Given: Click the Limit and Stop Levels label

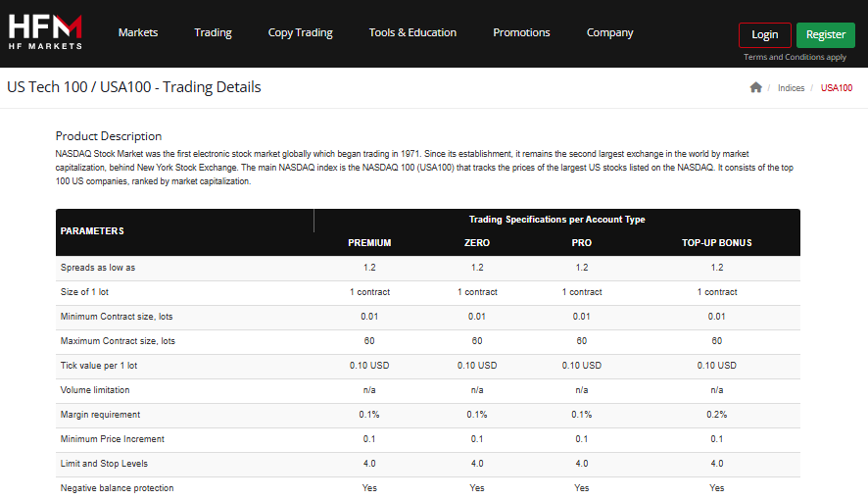Looking at the screenshot, I should [x=104, y=464].
